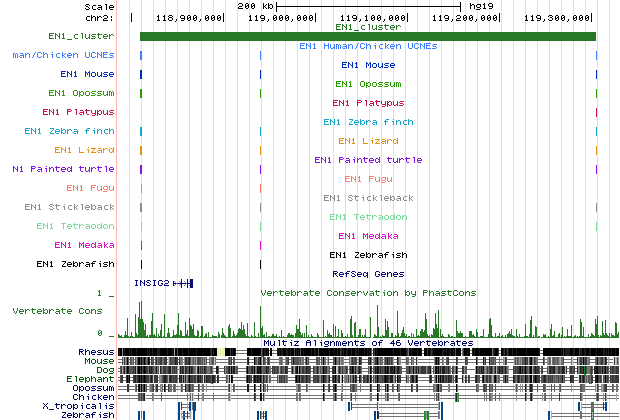
Task: Select the green EN1_cluster bar
Action: click(367, 37)
